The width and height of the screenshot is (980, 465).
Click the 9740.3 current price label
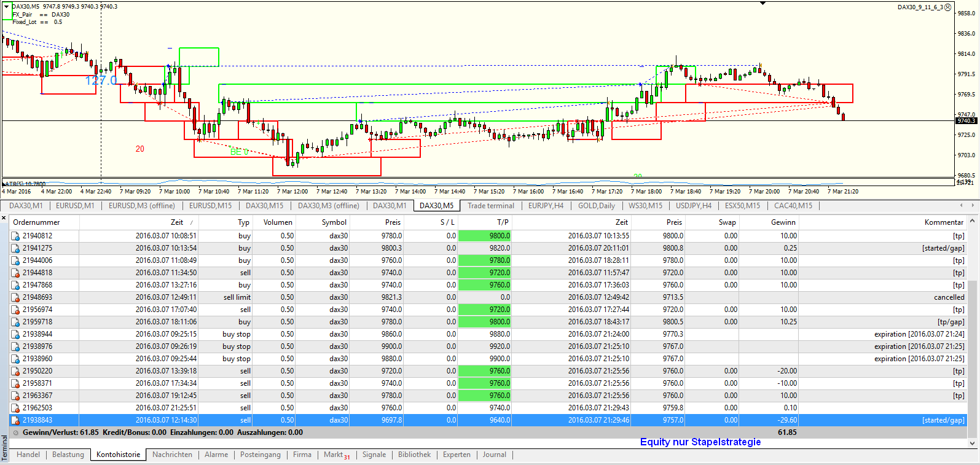966,121
